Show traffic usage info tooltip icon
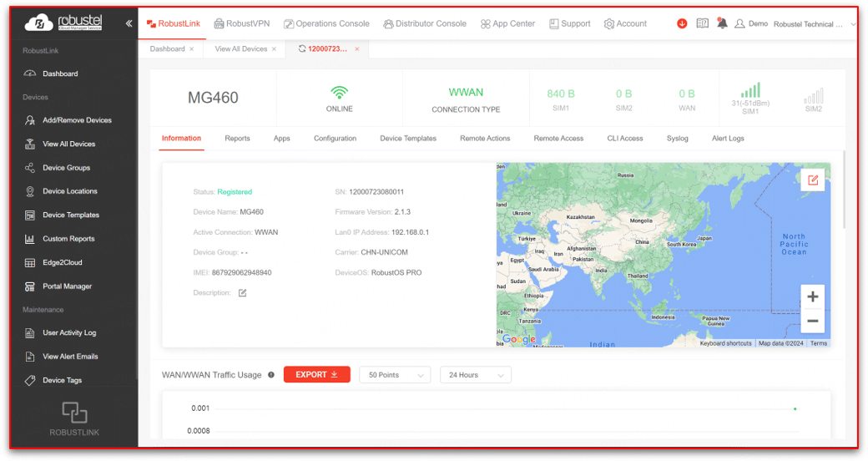This screenshot has height=461, width=868. point(271,374)
